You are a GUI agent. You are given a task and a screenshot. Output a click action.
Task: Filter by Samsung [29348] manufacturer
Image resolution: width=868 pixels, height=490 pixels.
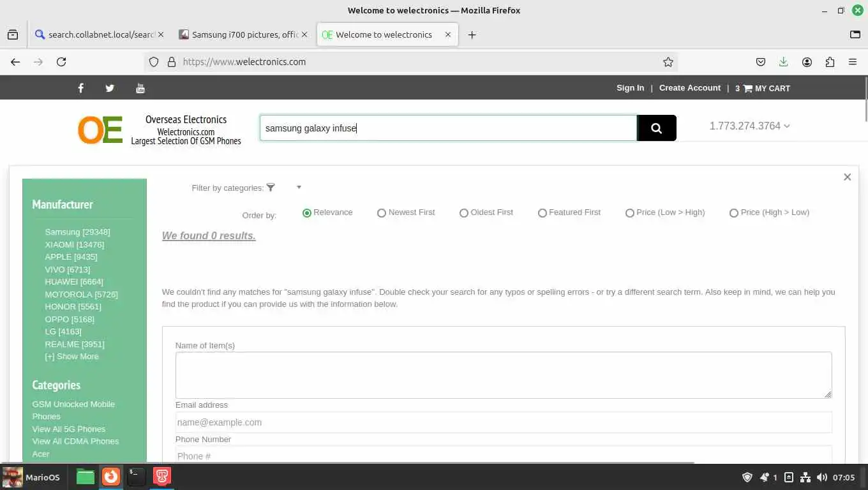(77, 232)
